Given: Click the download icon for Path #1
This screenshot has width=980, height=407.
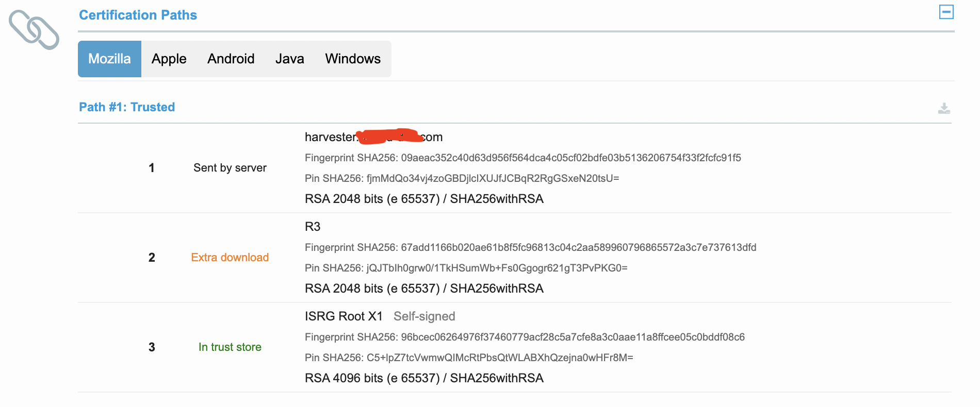Looking at the screenshot, I should pyautogui.click(x=944, y=108).
